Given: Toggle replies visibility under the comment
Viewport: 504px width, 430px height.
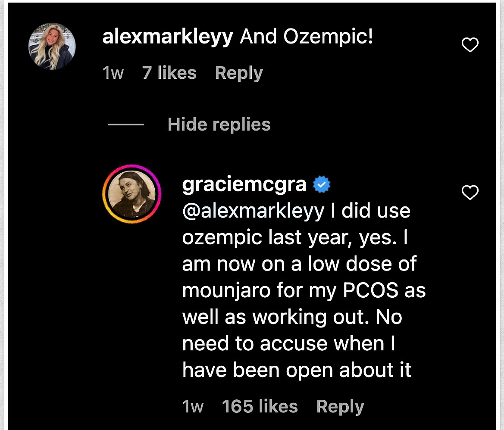Looking at the screenshot, I should (x=219, y=124).
